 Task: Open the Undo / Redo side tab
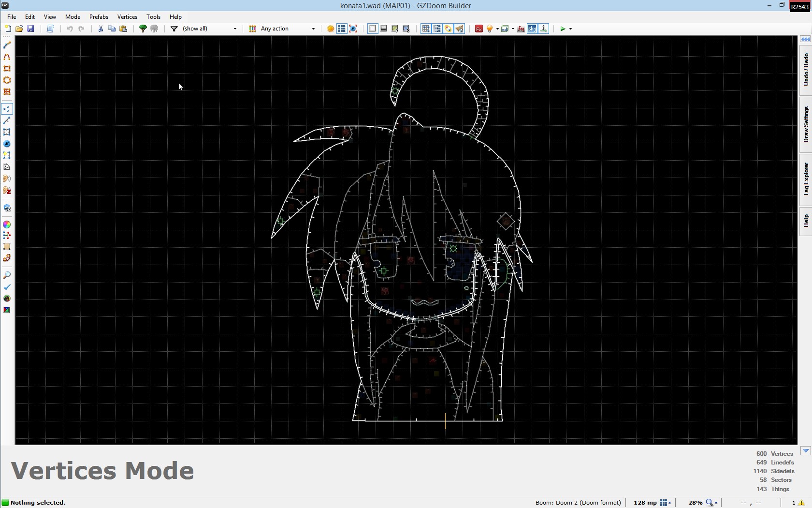coord(806,70)
